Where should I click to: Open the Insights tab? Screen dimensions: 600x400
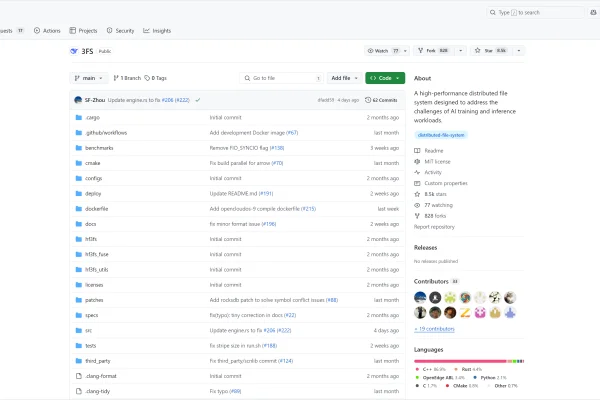[157, 31]
